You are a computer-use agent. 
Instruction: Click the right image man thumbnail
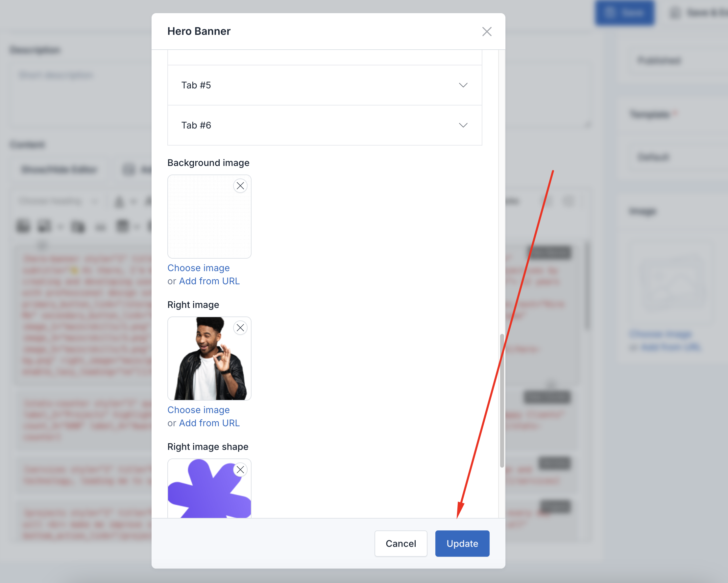coord(209,359)
